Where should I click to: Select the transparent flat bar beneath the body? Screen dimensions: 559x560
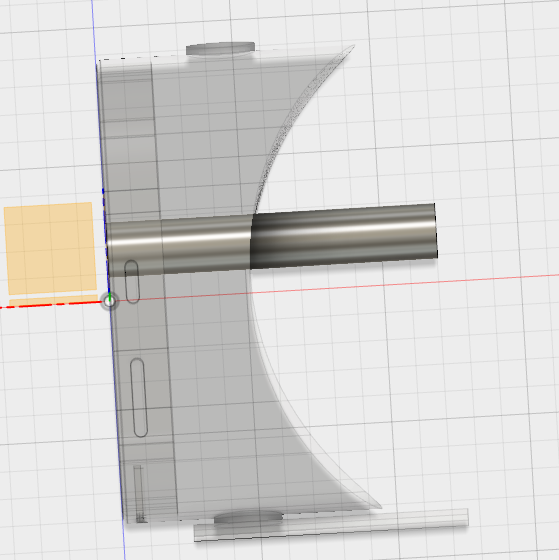coord(331,525)
